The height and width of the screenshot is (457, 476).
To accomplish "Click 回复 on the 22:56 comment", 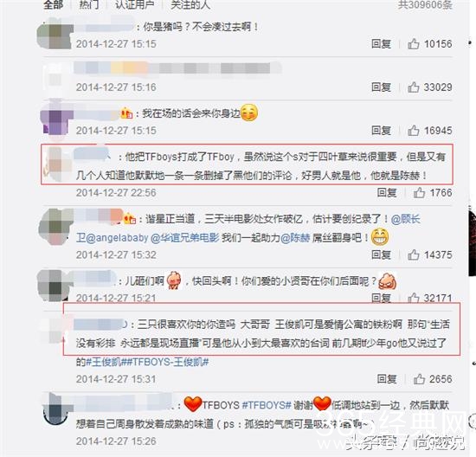I will [387, 192].
